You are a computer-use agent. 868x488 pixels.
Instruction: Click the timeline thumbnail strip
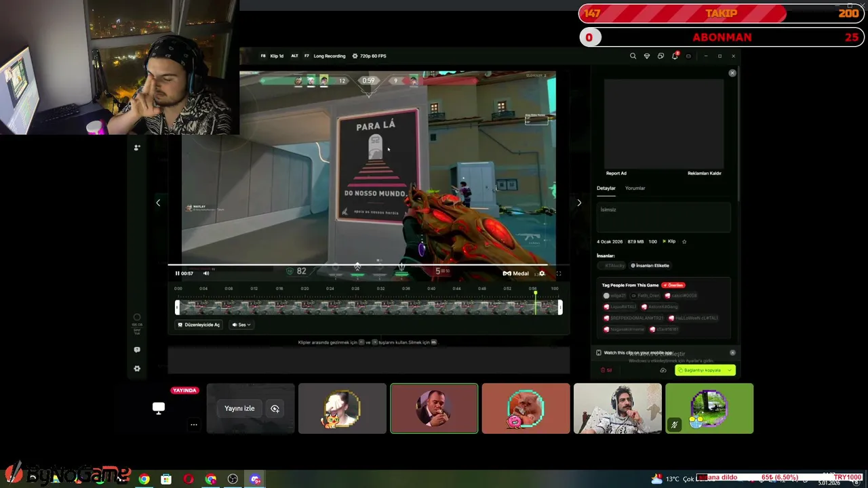368,308
